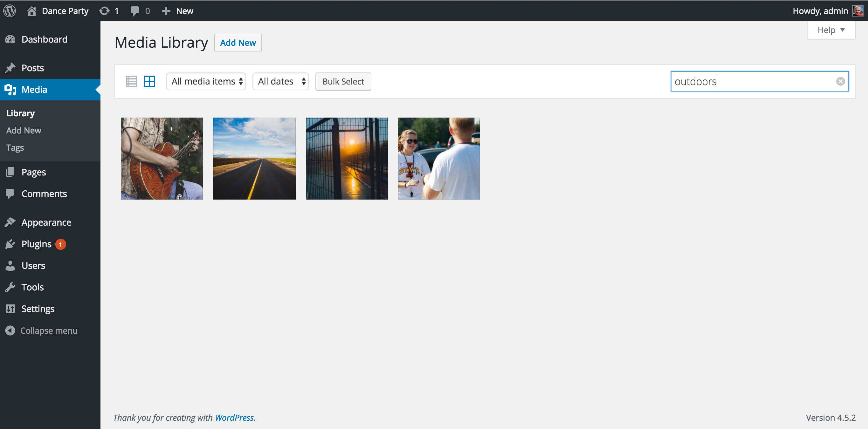
Task: Select All media items dropdown
Action: [206, 81]
